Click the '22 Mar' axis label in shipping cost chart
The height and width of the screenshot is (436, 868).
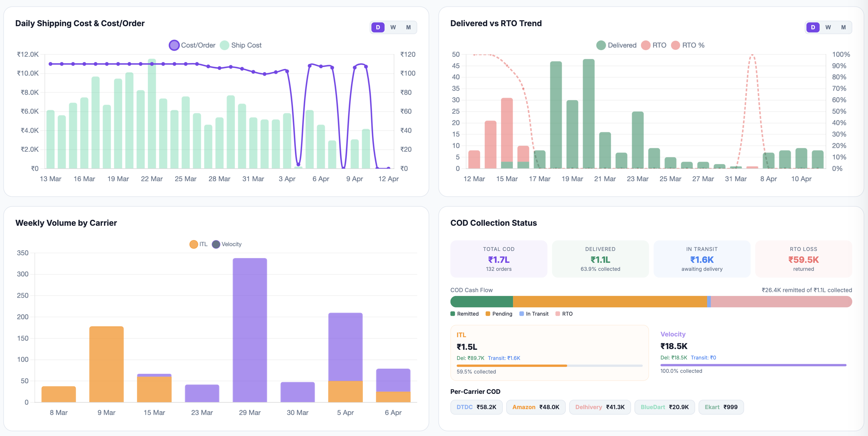152,179
